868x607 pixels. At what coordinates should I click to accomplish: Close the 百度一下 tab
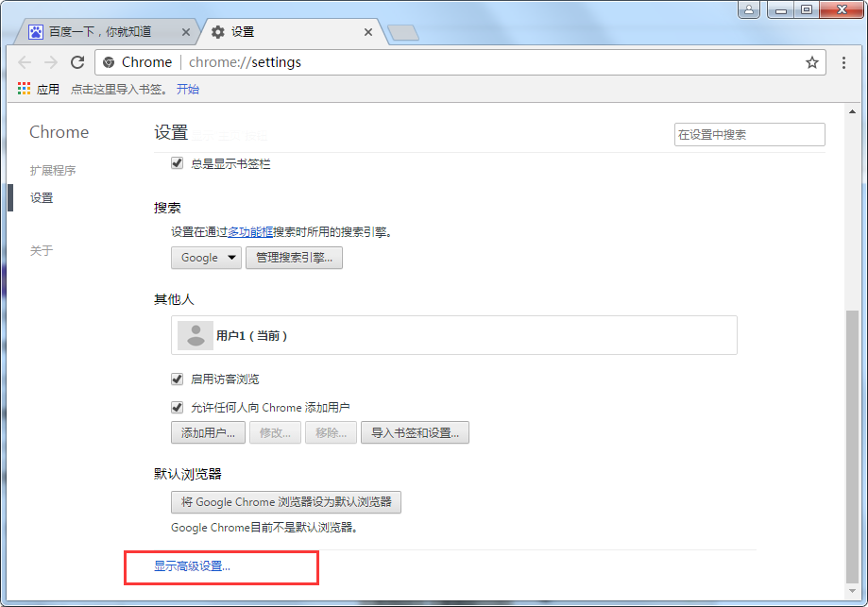point(186,32)
